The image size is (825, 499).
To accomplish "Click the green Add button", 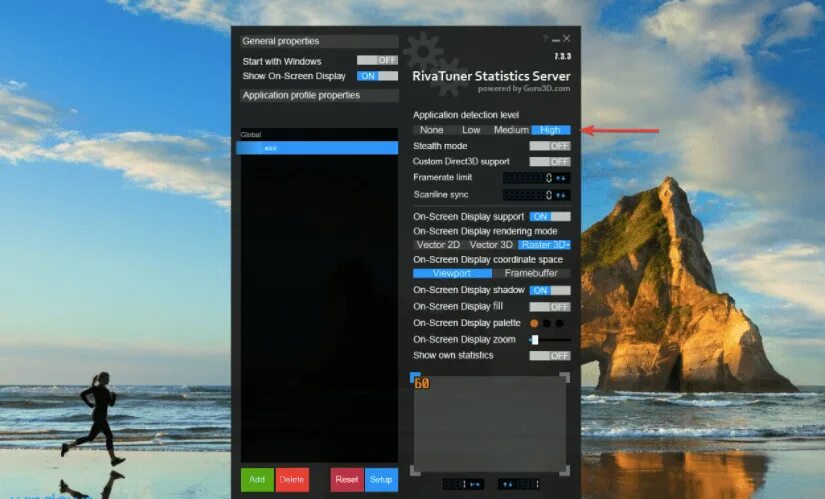I will [x=257, y=480].
